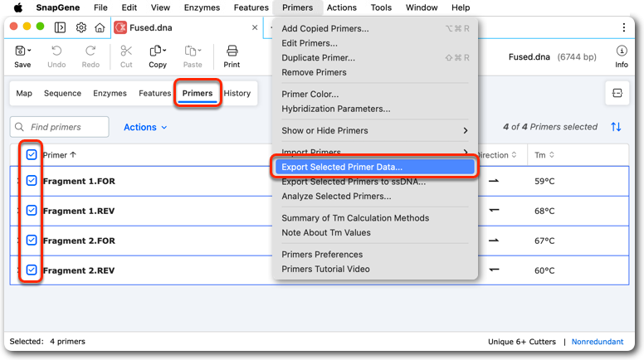Select the Fragment 2.REV primer name
644x360 pixels.
click(79, 270)
